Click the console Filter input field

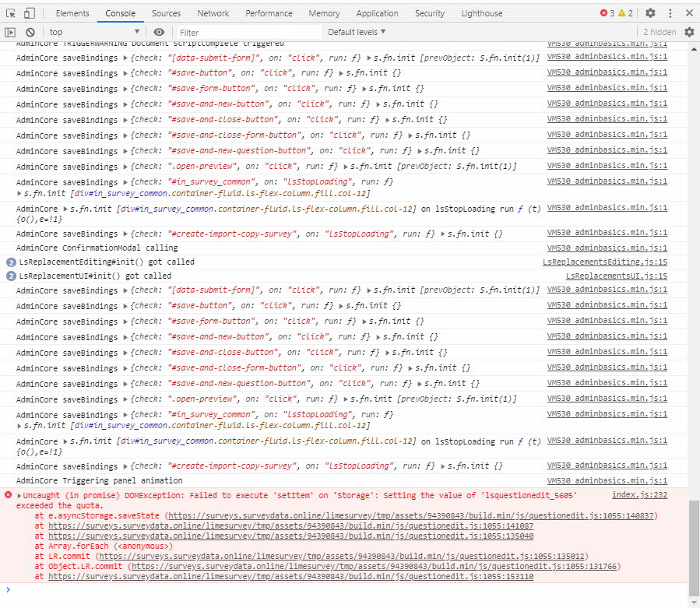[x=248, y=32]
